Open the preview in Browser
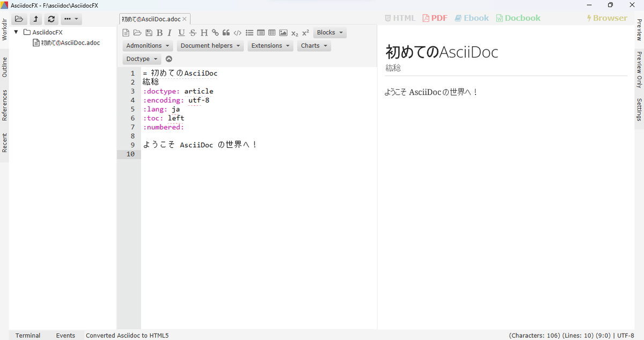This screenshot has width=644, height=340. [607, 18]
